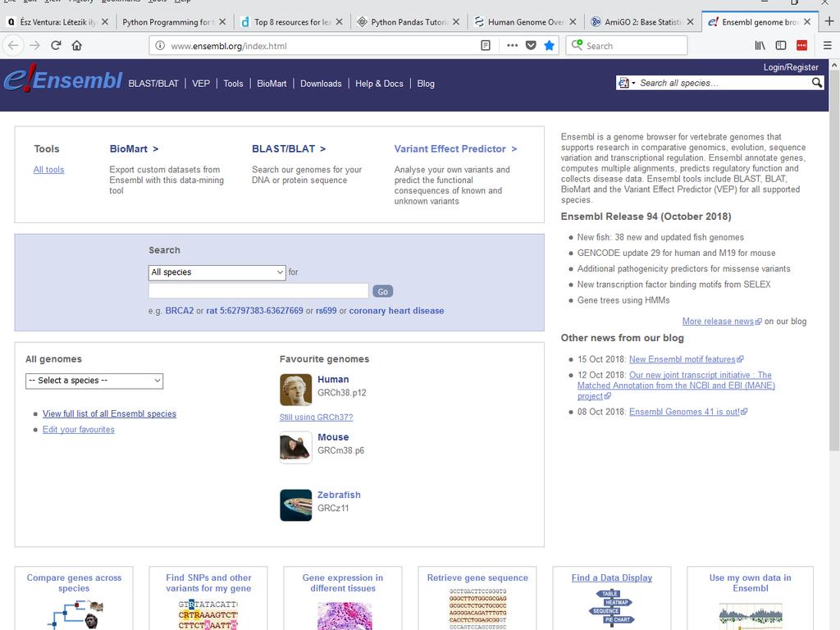Focus the main search text field

click(x=258, y=291)
